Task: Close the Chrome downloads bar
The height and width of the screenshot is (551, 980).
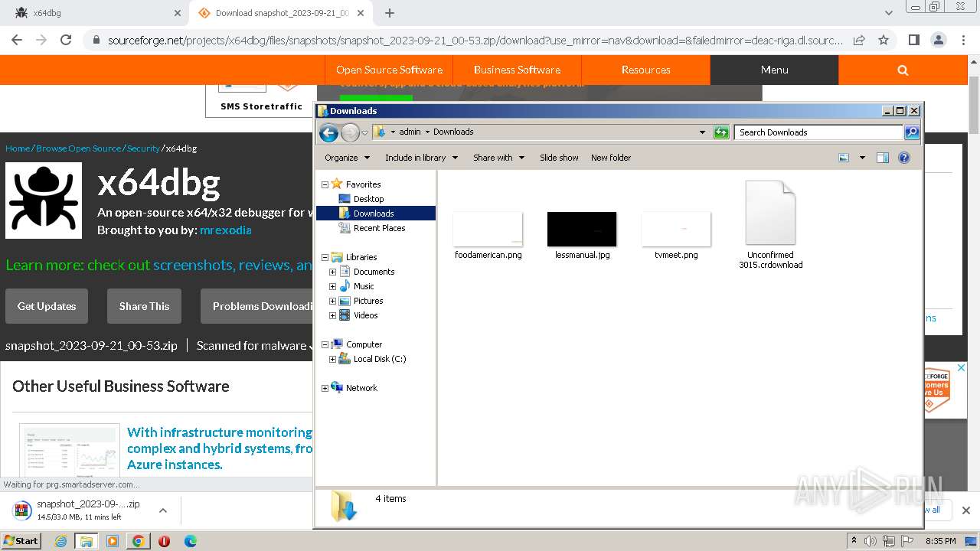Action: point(965,510)
